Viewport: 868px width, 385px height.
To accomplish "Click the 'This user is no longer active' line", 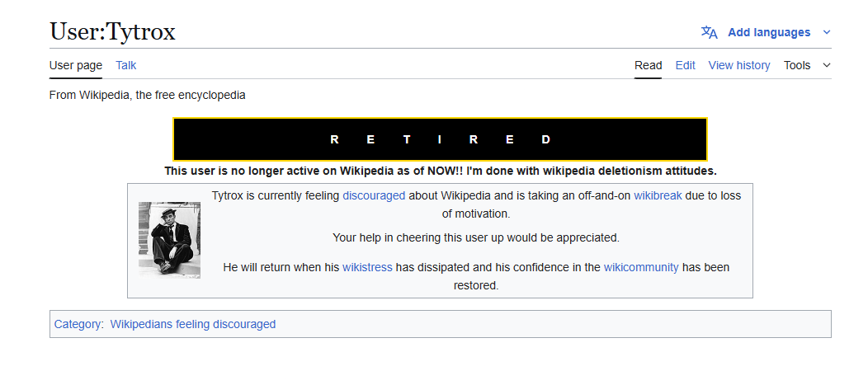I will 440,171.
